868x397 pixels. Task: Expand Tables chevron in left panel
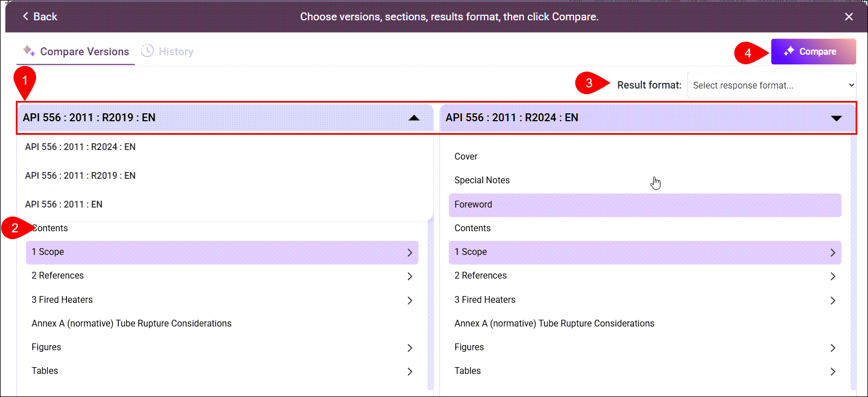click(410, 372)
